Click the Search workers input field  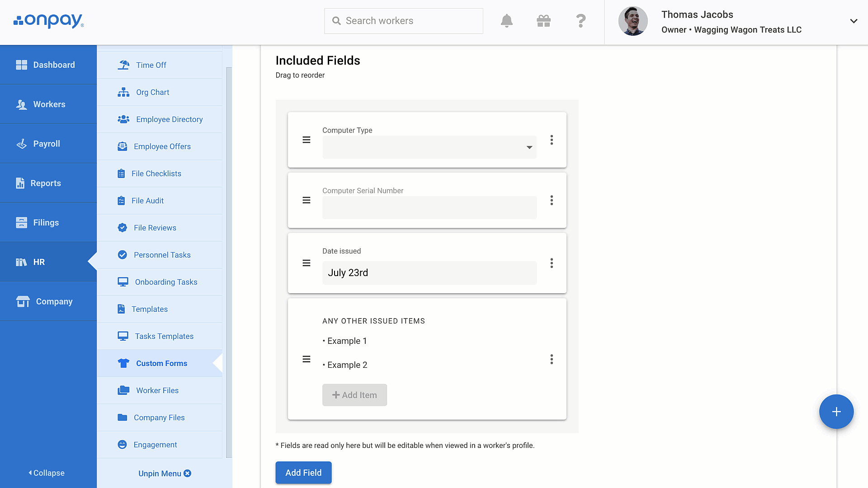coord(404,21)
